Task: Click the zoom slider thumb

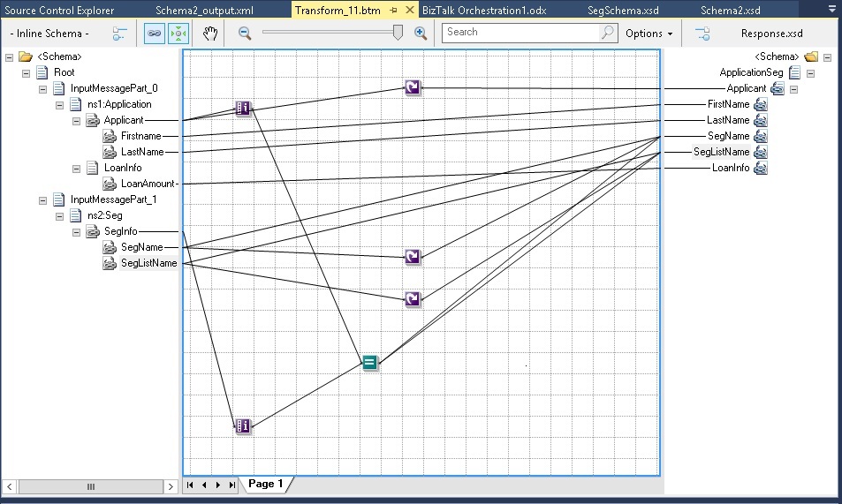Action: [398, 33]
